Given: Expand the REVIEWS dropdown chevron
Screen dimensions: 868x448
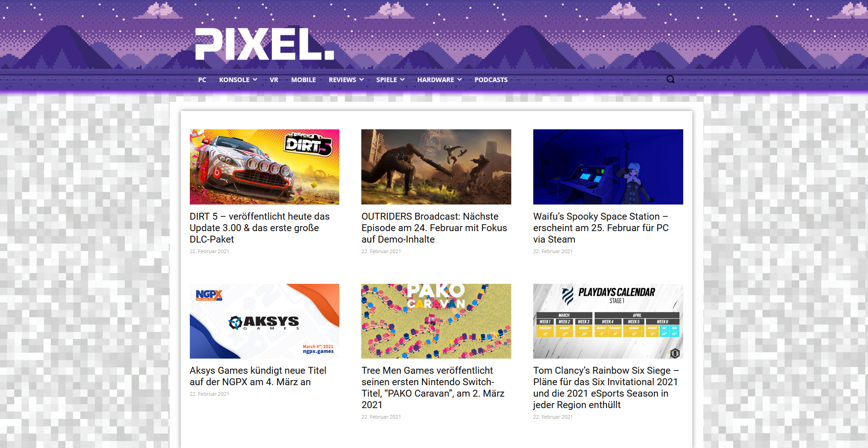Looking at the screenshot, I should [362, 80].
